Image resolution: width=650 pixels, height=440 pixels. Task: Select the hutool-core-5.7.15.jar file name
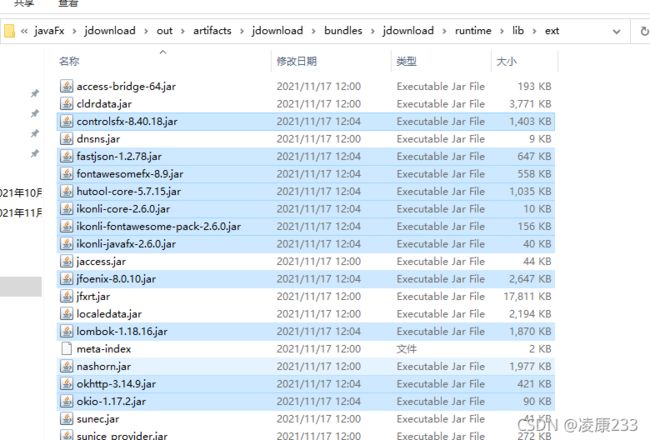pos(129,192)
